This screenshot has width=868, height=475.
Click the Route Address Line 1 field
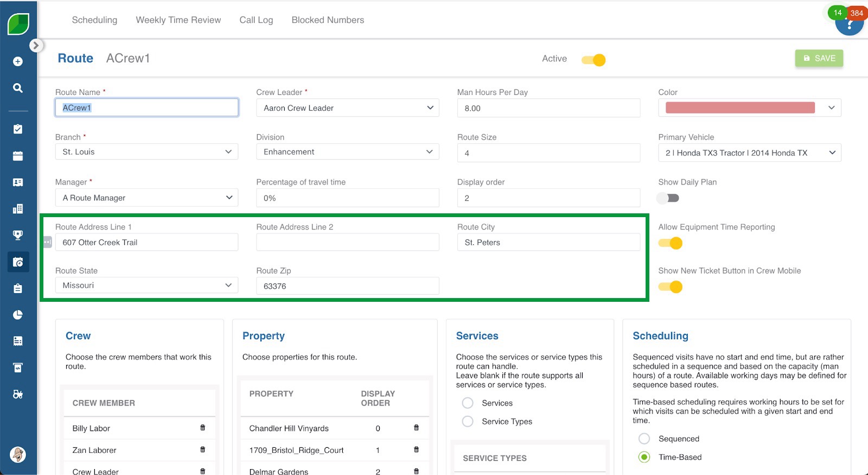coord(146,242)
